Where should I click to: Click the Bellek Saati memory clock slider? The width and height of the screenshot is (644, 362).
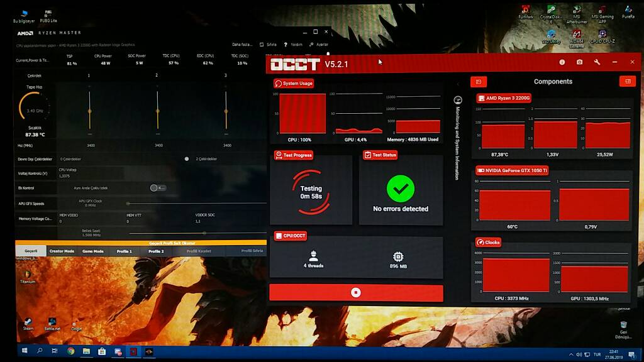(x=197, y=233)
